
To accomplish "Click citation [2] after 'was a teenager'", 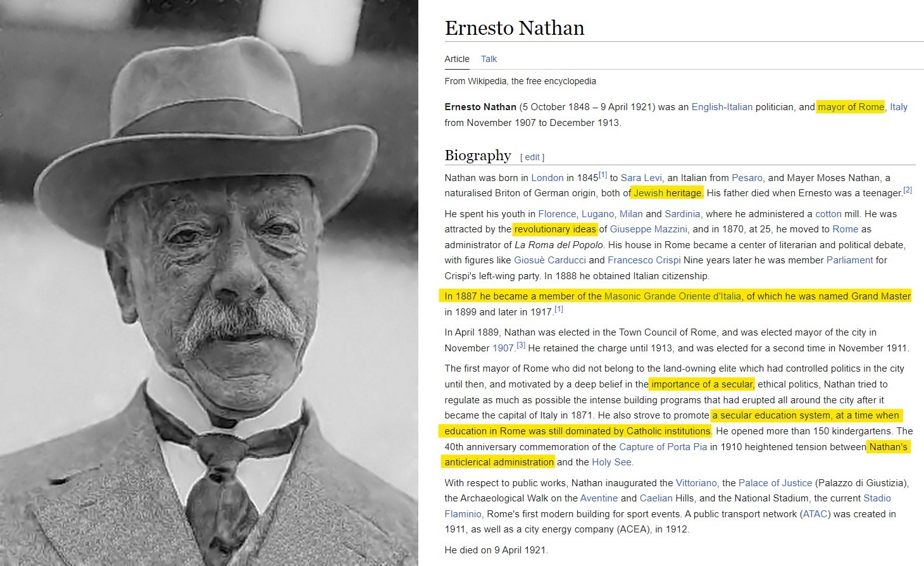I will (x=908, y=190).
